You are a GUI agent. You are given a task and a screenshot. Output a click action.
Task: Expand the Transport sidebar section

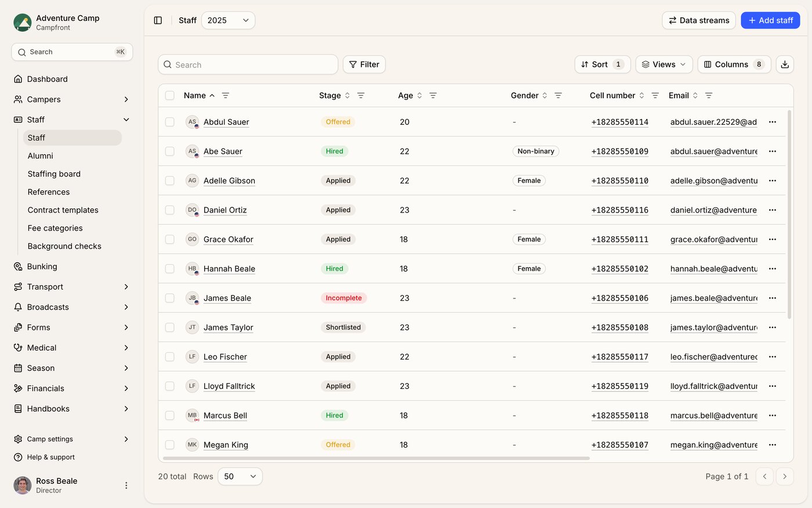(126, 287)
